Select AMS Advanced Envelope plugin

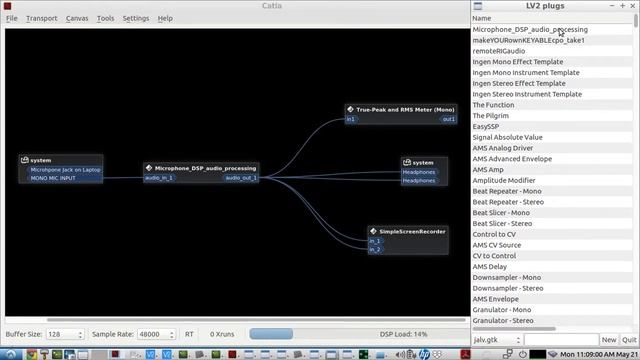coord(552,159)
